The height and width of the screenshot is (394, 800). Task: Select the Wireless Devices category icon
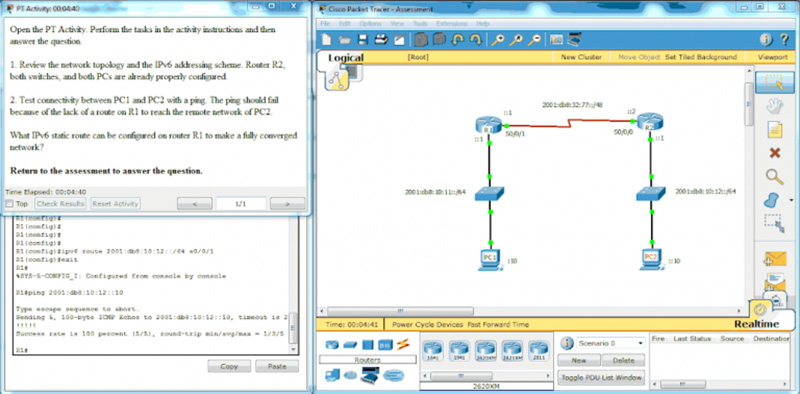click(385, 345)
